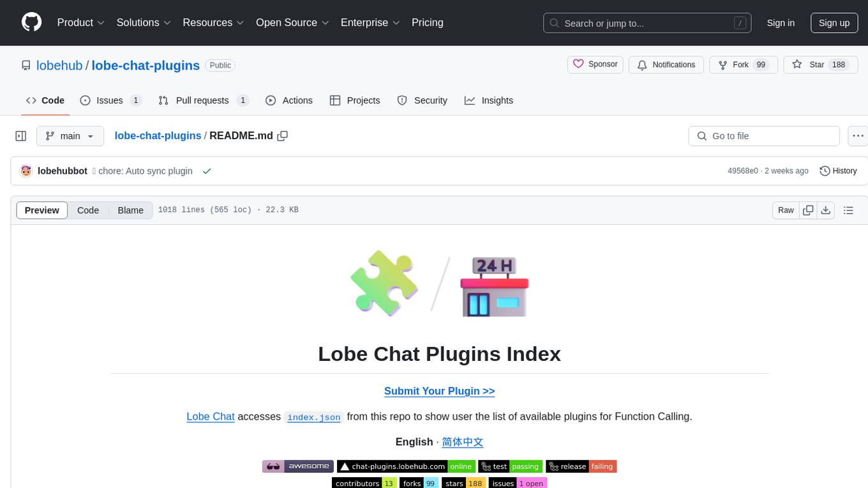This screenshot has height=488, width=868.
Task: Expand the Product menu
Action: click(81, 22)
